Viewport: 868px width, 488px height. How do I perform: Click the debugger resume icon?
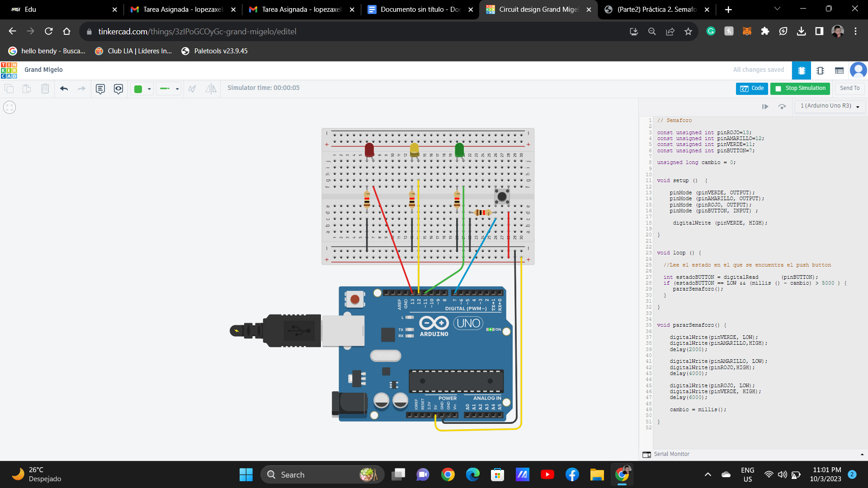(765, 107)
